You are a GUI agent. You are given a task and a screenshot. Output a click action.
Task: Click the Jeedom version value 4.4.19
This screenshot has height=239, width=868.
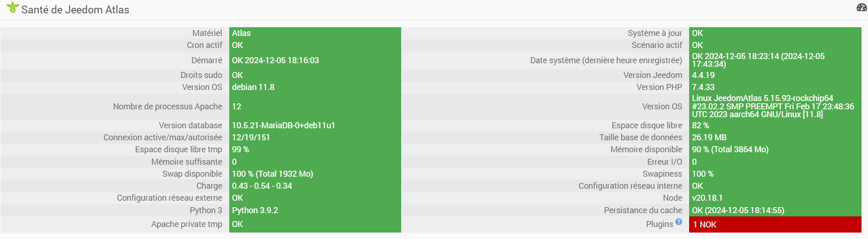[x=703, y=75]
